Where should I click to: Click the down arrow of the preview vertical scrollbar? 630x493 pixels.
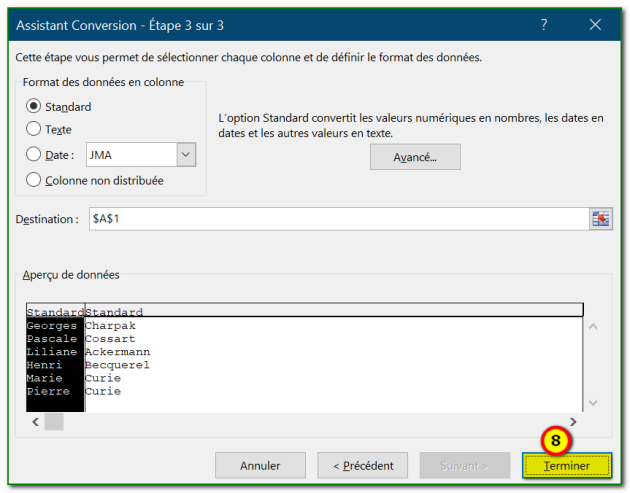pos(594,402)
